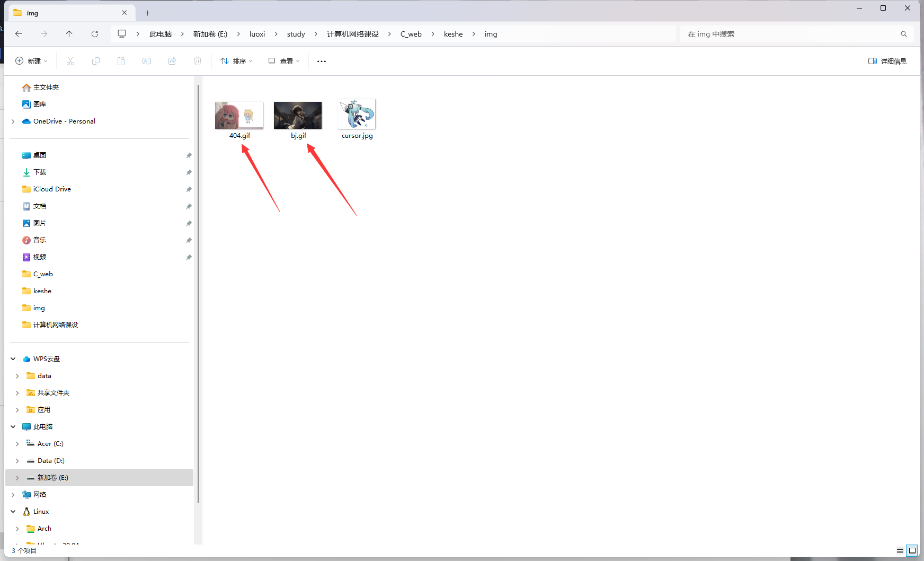
Task: Click the Paste clipboard icon
Action: pyautogui.click(x=121, y=61)
